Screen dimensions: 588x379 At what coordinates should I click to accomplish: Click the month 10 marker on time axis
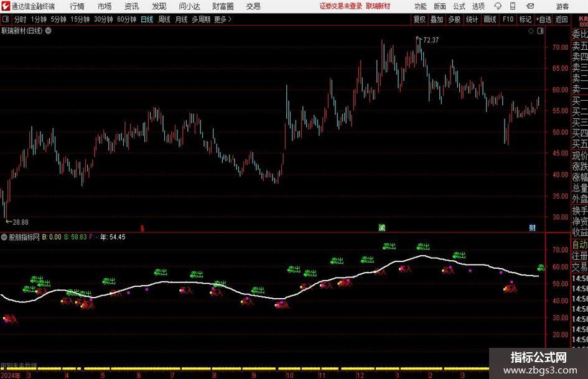289,375
